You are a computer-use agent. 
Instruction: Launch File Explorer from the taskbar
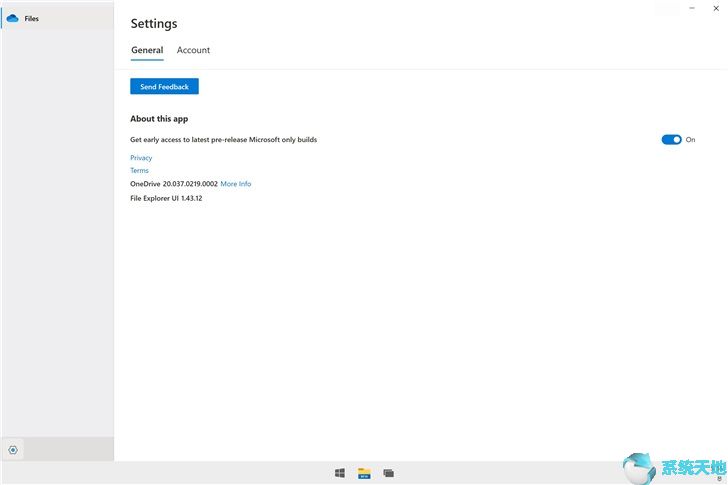(x=364, y=473)
